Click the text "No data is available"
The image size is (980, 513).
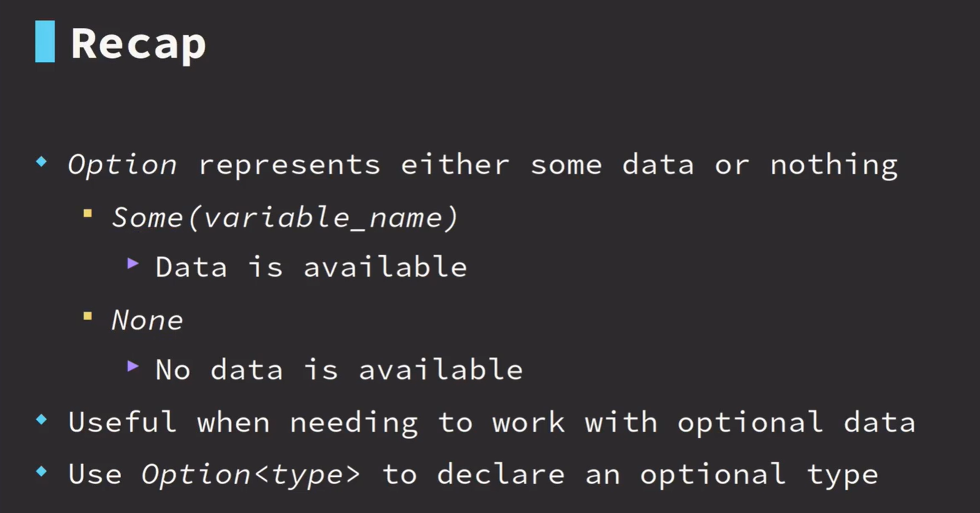[339, 370]
